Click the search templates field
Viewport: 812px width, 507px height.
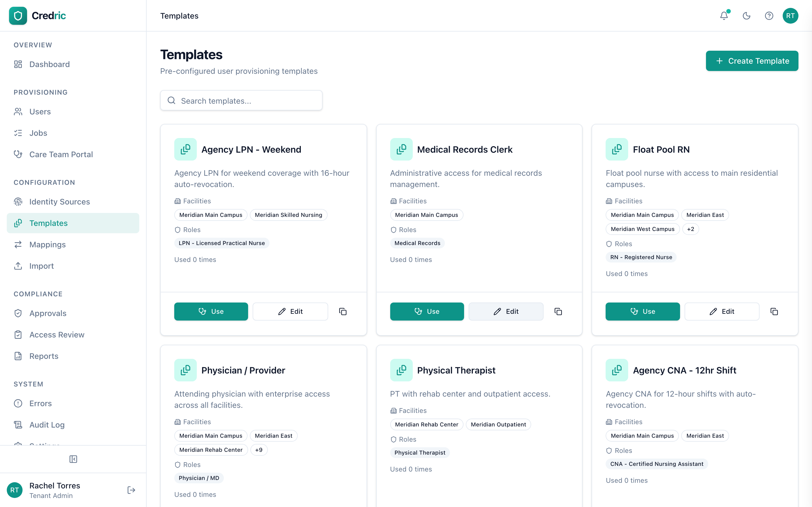241,100
